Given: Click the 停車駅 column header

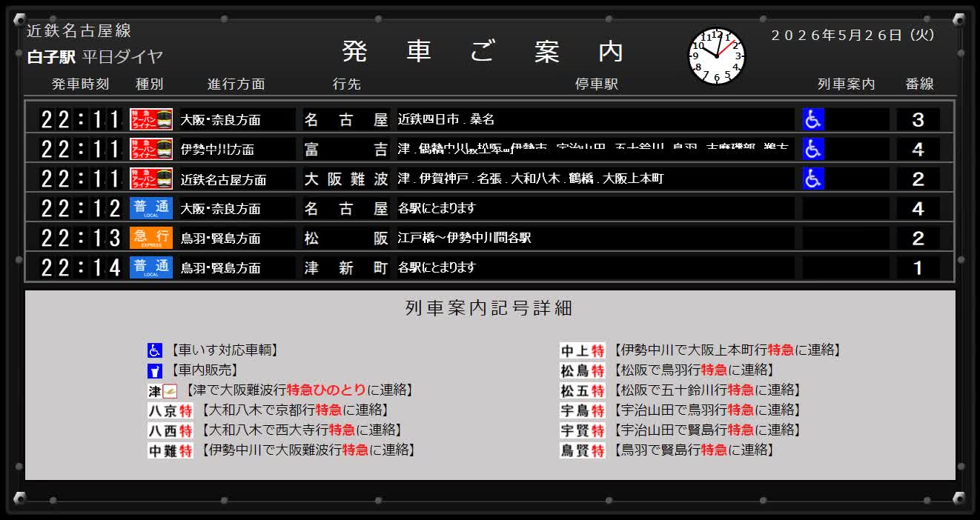Looking at the screenshot, I should tap(597, 84).
